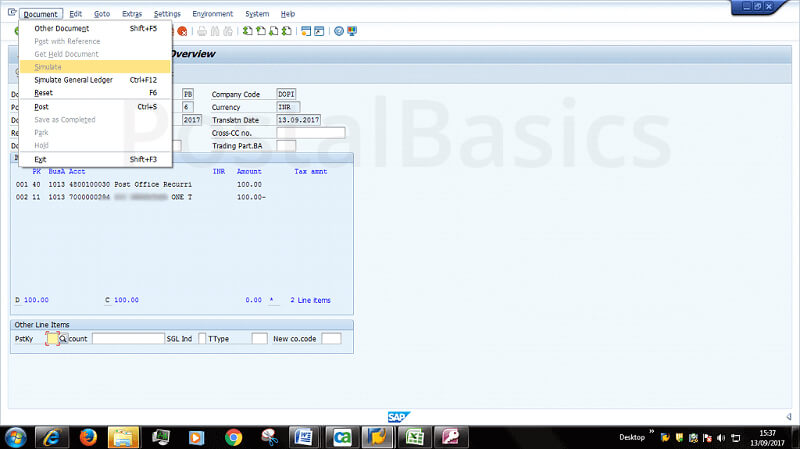800x449 pixels.
Task: Open the Edit menu
Action: (76, 14)
